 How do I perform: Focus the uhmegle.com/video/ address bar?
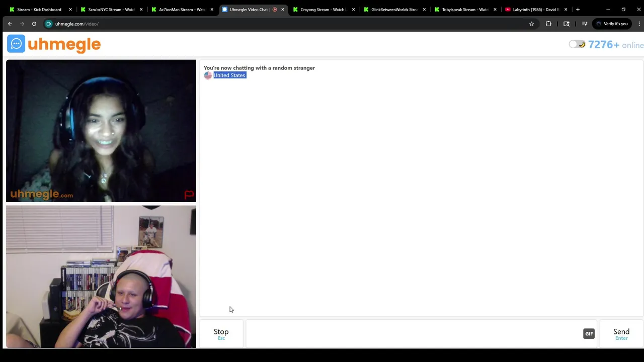pos(289,24)
